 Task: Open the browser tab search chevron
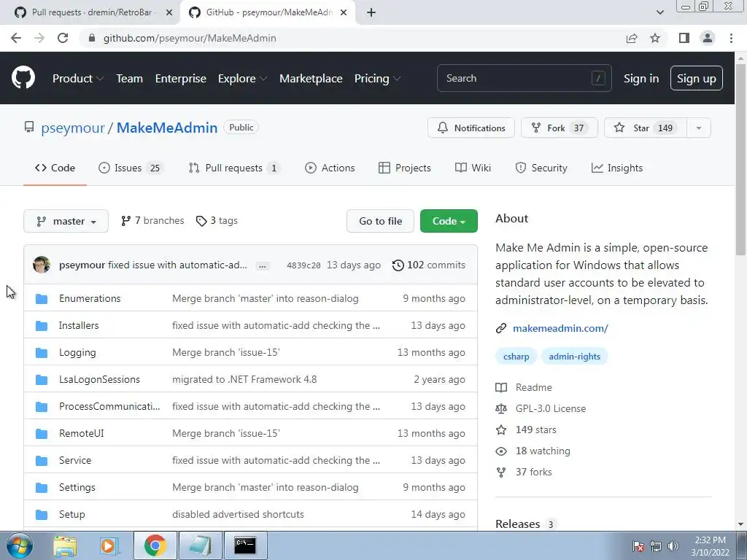click(x=659, y=12)
